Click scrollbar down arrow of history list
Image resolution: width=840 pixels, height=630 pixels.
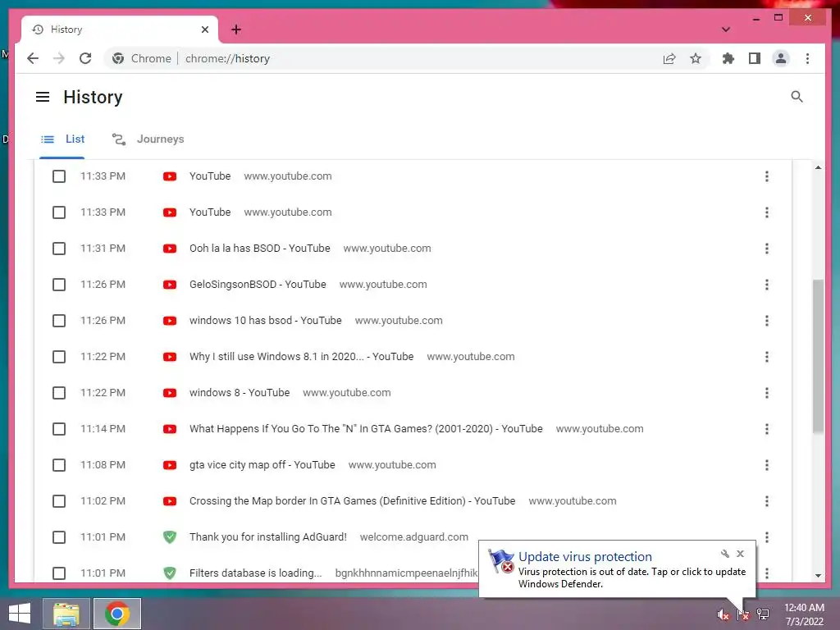(x=818, y=576)
